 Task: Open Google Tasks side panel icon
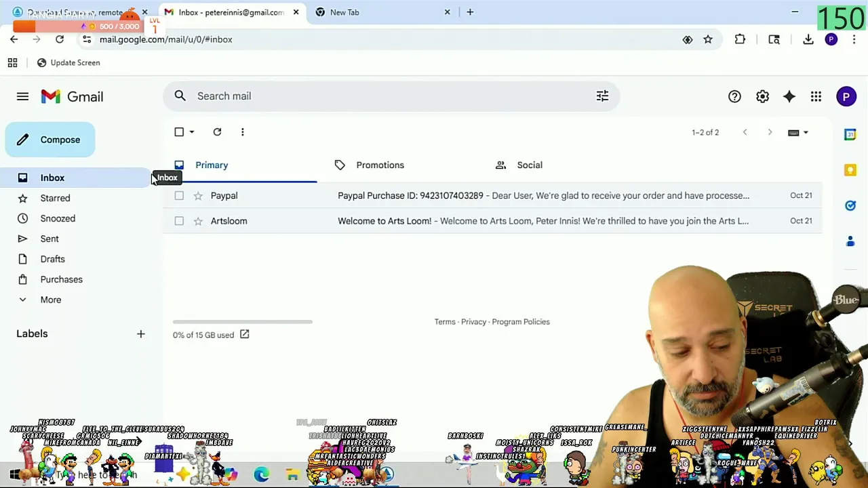(850, 205)
